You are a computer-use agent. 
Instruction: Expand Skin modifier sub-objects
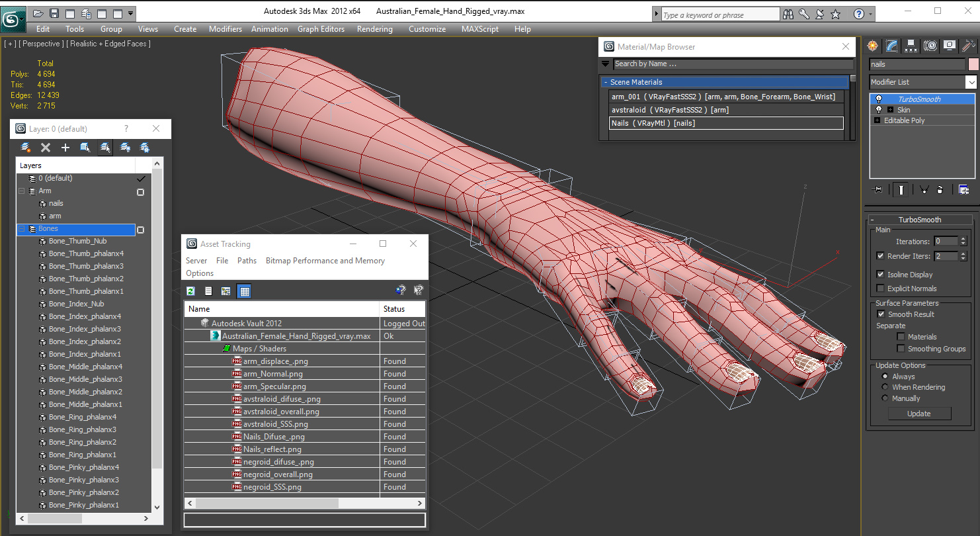[890, 110]
